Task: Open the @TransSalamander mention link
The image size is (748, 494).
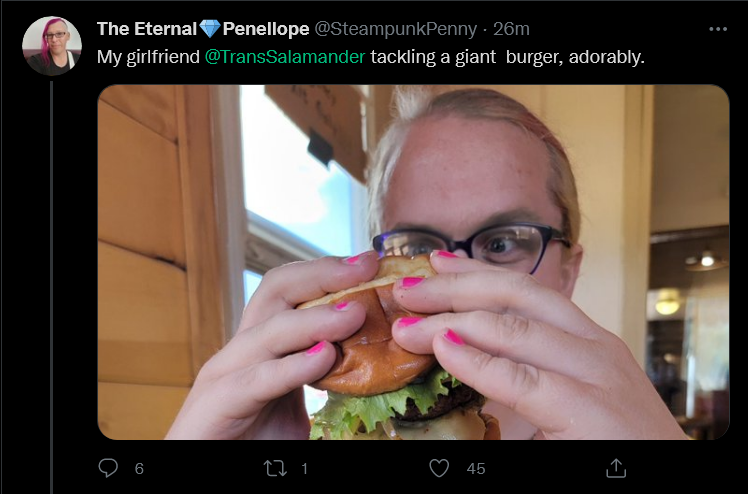Action: click(x=285, y=57)
